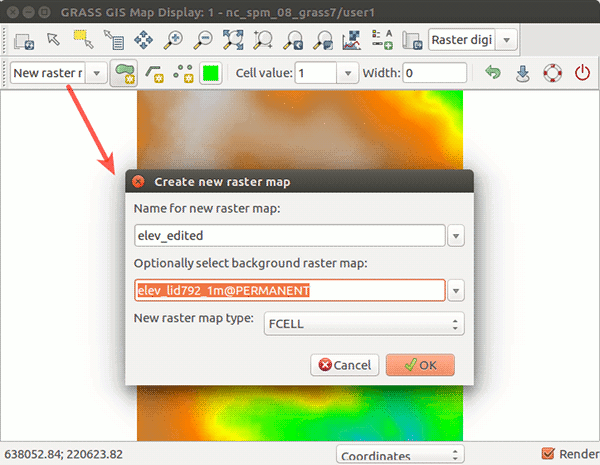Click the green color swatch

pos(210,74)
